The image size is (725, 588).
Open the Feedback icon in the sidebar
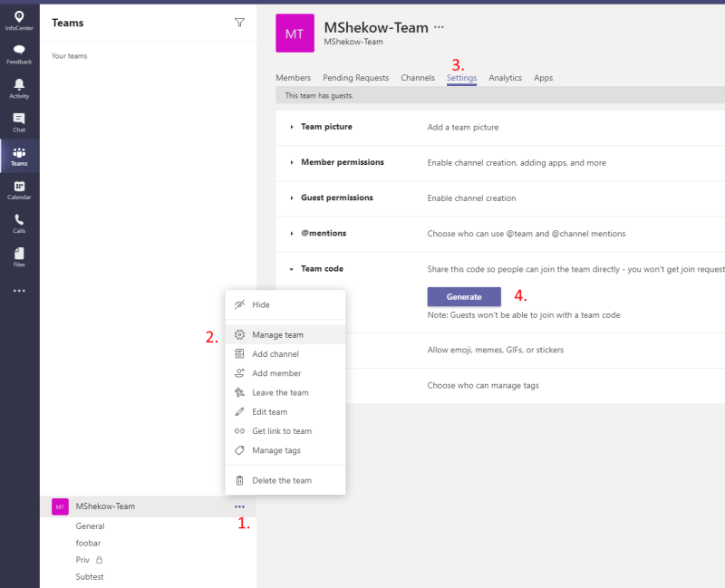(19, 54)
